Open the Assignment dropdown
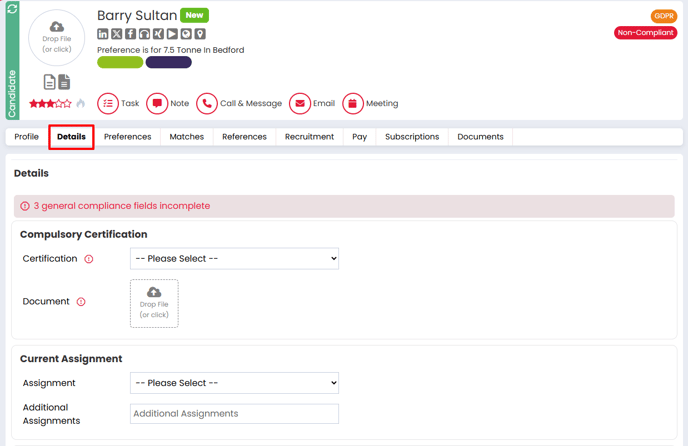688x446 pixels. (x=234, y=383)
